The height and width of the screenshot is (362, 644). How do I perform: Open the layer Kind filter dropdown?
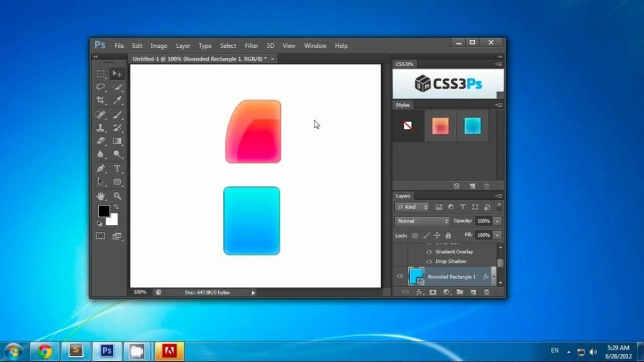click(412, 207)
